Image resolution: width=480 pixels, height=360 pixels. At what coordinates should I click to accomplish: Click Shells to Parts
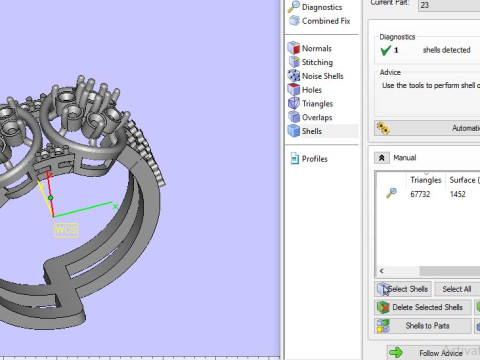tap(423, 326)
